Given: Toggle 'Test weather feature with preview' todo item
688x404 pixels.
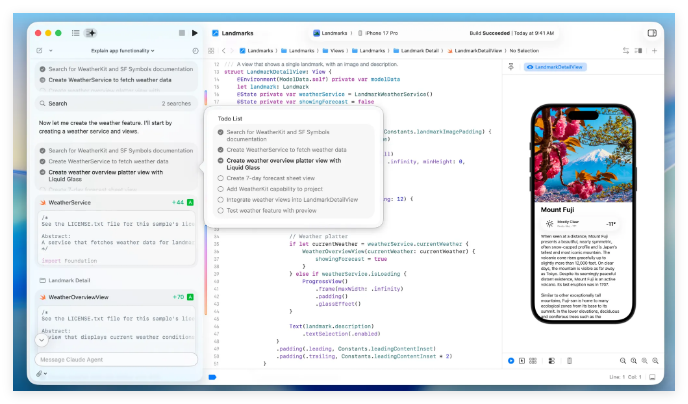Looking at the screenshot, I should 221,210.
